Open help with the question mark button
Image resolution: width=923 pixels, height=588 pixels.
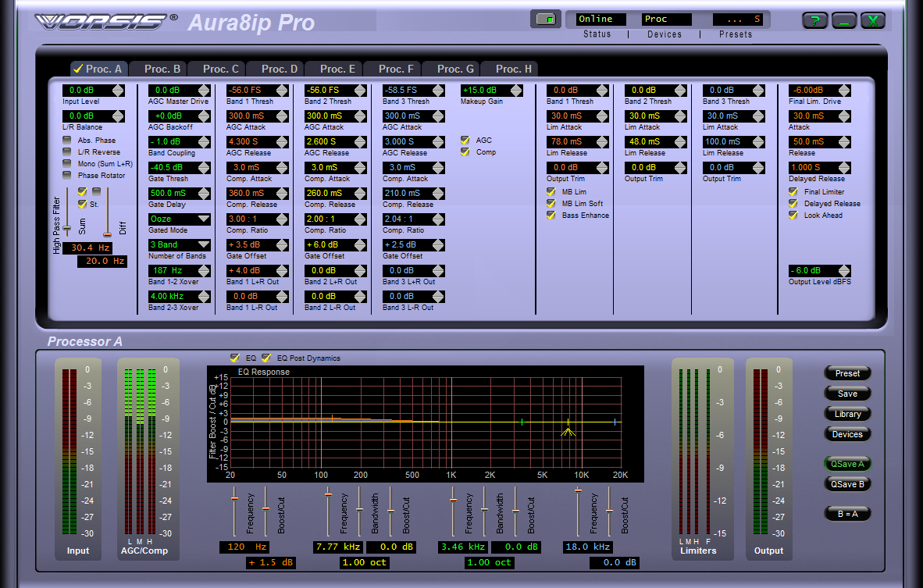[x=815, y=20]
